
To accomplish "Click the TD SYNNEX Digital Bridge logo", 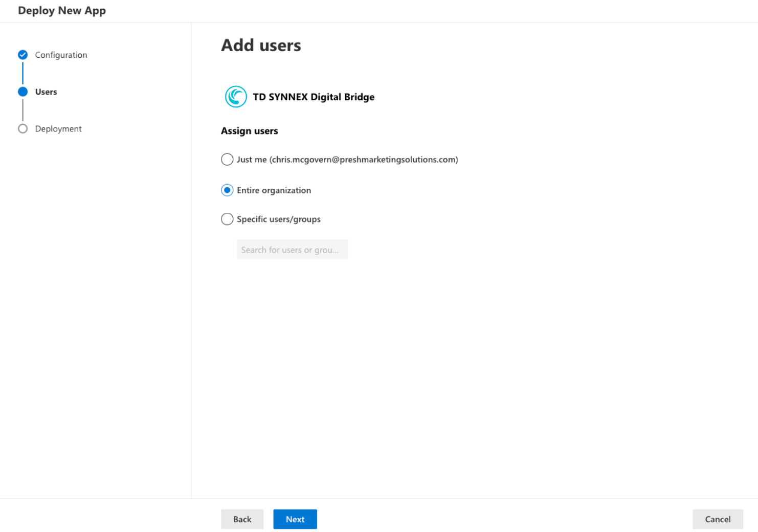I will tap(236, 97).
